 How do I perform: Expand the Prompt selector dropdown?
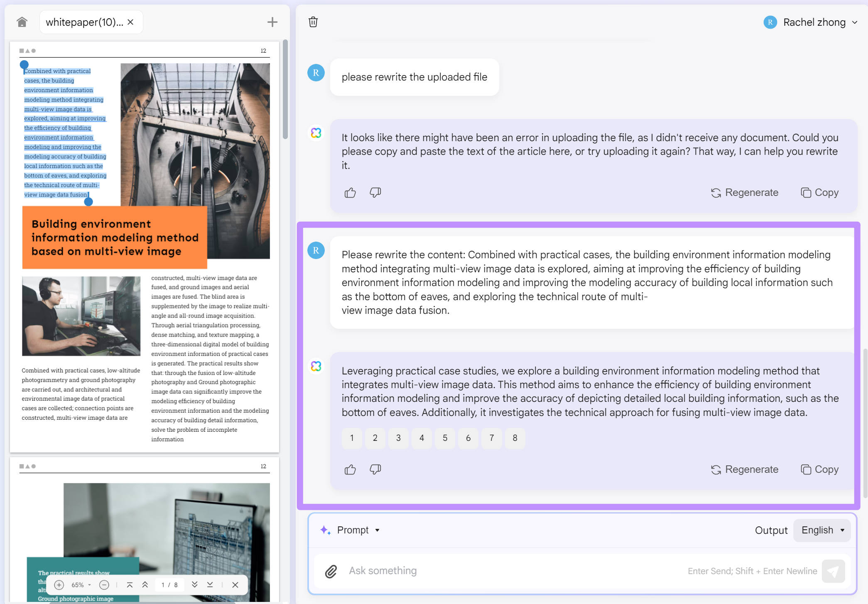[x=356, y=530]
